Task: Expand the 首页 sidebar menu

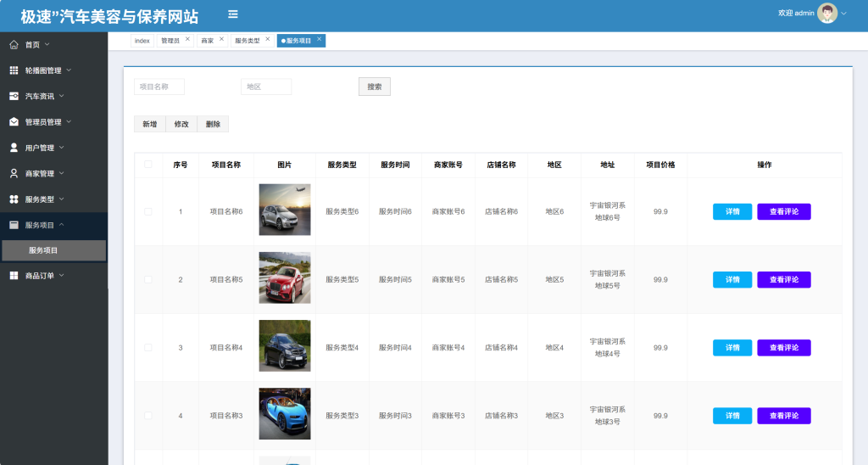Action: [x=47, y=44]
